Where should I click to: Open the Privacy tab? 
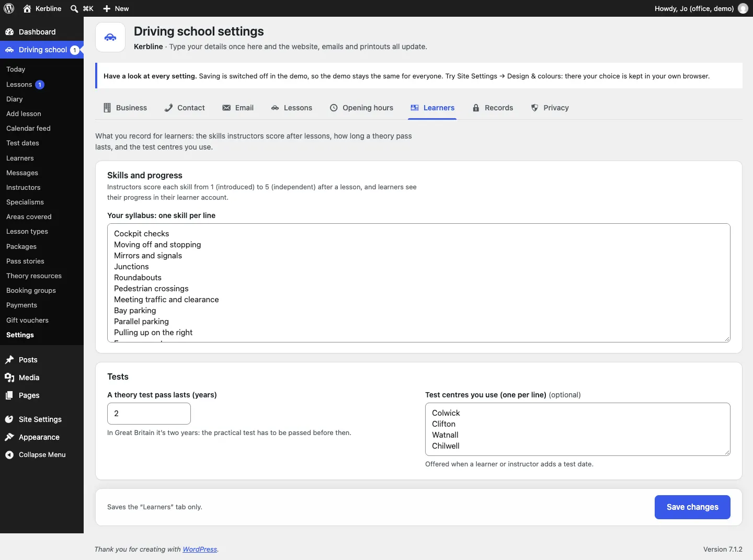pos(550,108)
